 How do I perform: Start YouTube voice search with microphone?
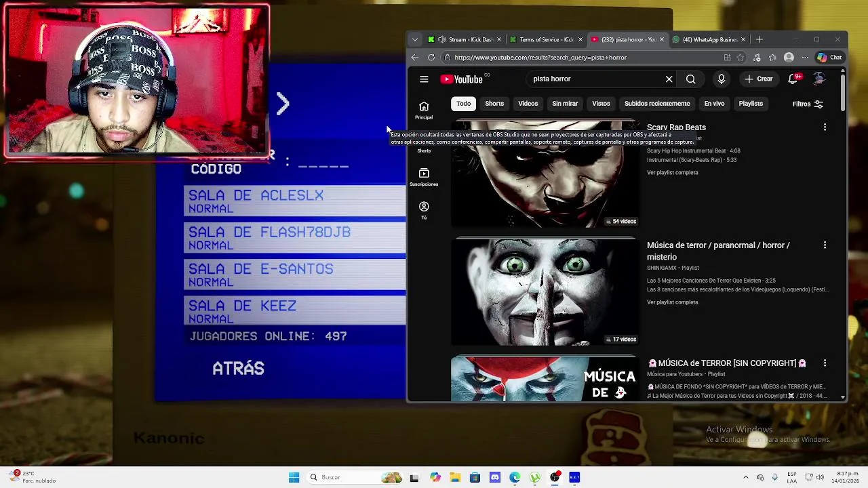coord(721,79)
